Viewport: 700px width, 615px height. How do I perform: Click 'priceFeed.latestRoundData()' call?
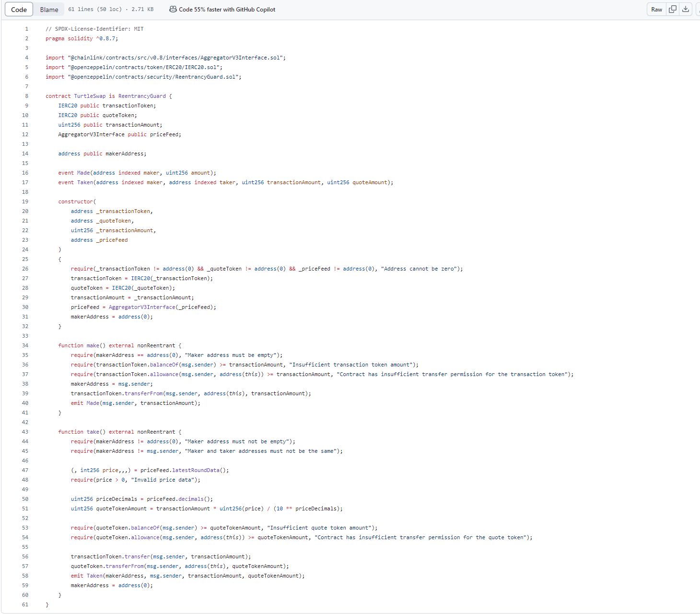tap(184, 470)
